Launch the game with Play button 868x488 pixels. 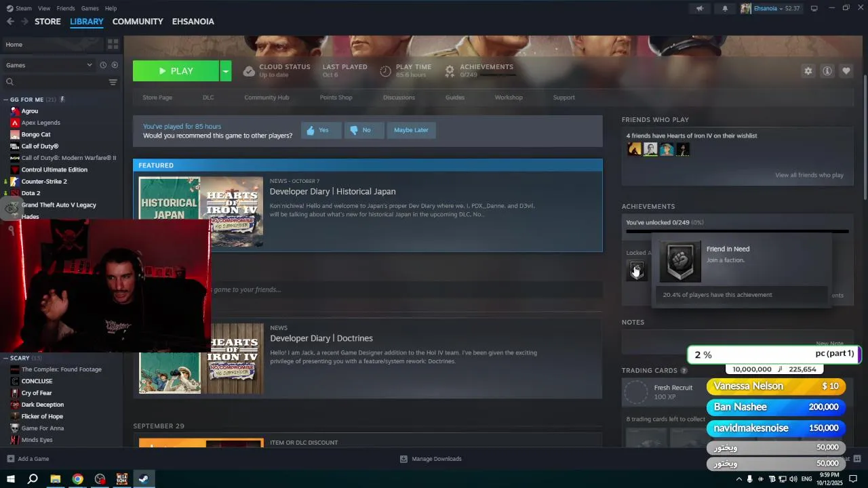176,71
